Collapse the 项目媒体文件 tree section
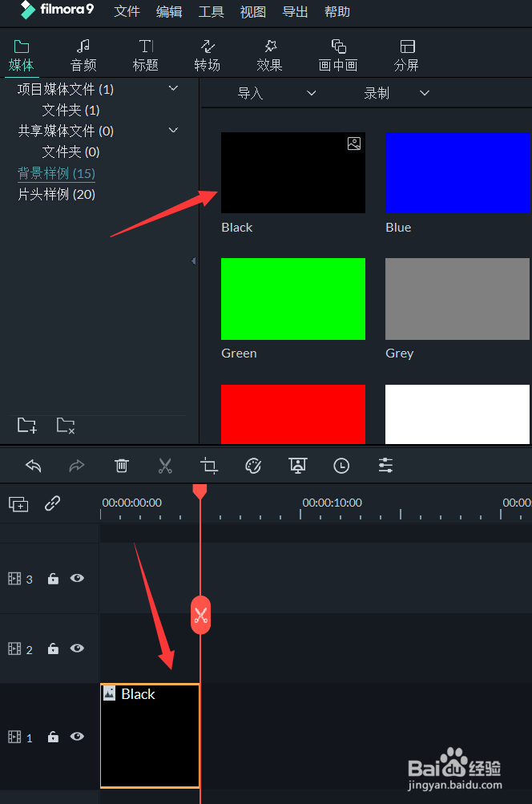The height and width of the screenshot is (804, 532). click(174, 88)
